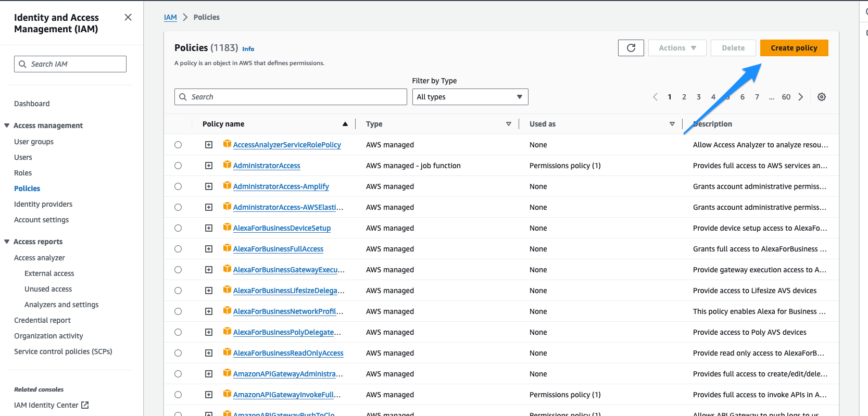Expand AdministratorAccess row details
Viewport: 868px width, 416px height.
(x=209, y=166)
